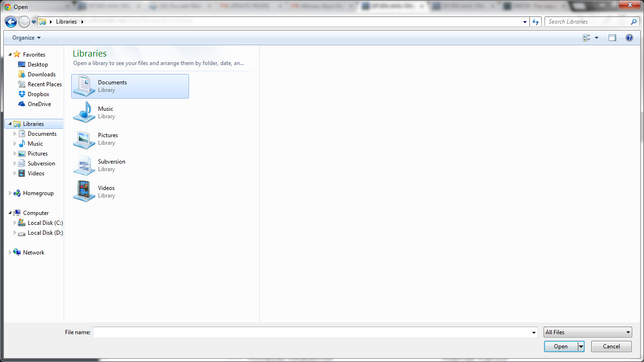Image resolution: width=644 pixels, height=362 pixels.
Task: Toggle the preview pane icon
Action: coord(612,38)
